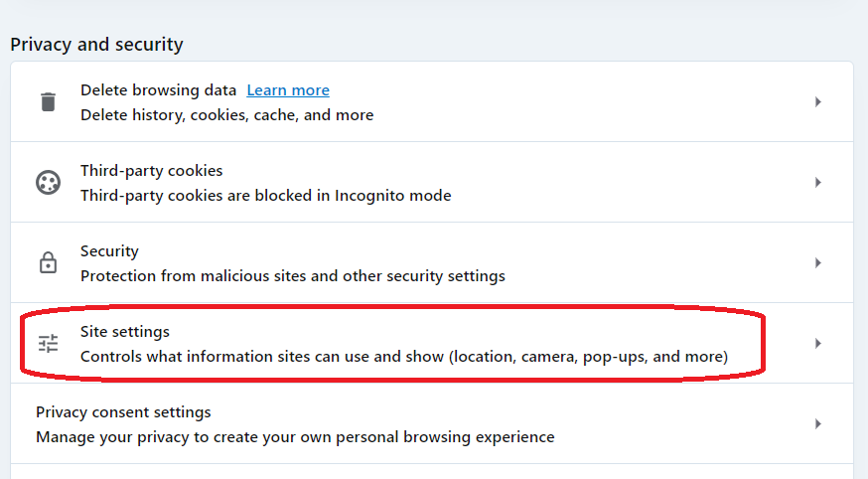Screen dimensions: 868x479
Task: Open the Site settings title
Action: tap(125, 332)
